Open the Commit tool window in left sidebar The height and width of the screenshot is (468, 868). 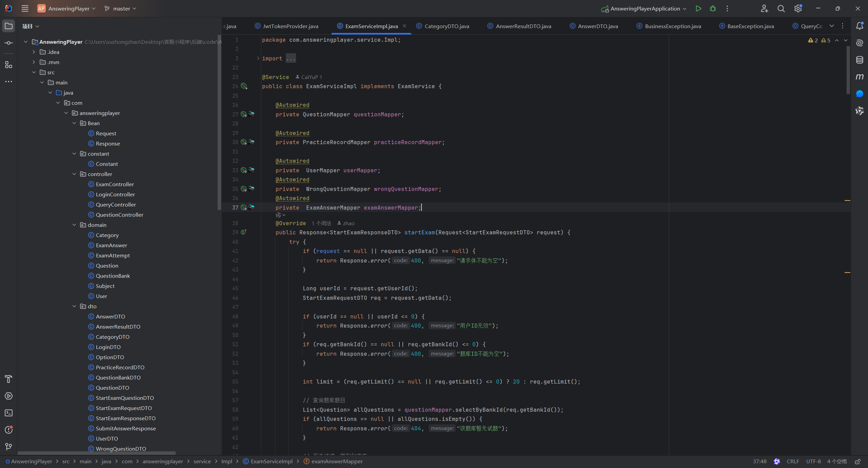[x=8, y=43]
